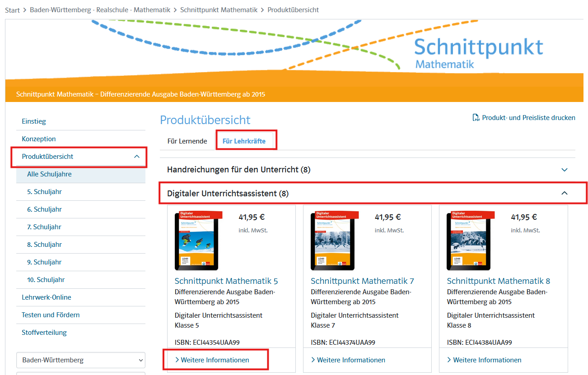588x375 pixels.
Task: Click ISBN ECI44354UAA99 text
Action: click(x=207, y=343)
